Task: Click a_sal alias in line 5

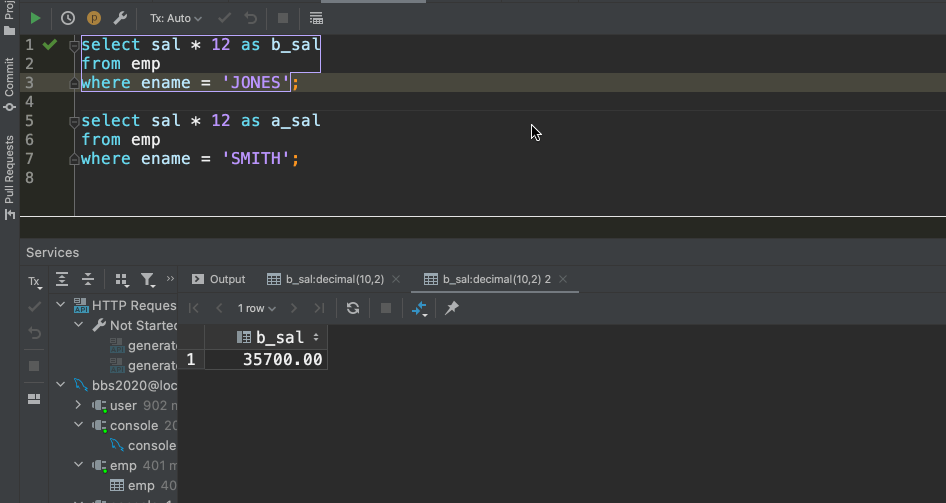Action: tap(296, 121)
